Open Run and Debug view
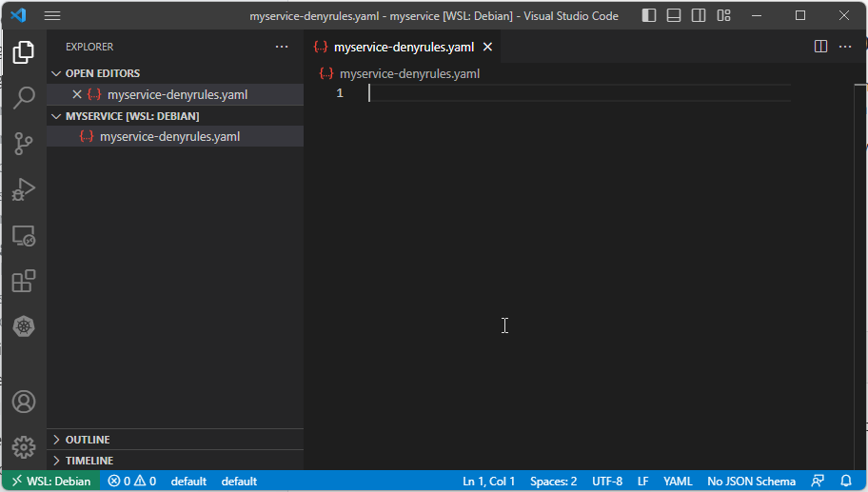The height and width of the screenshot is (492, 868). coord(24,189)
